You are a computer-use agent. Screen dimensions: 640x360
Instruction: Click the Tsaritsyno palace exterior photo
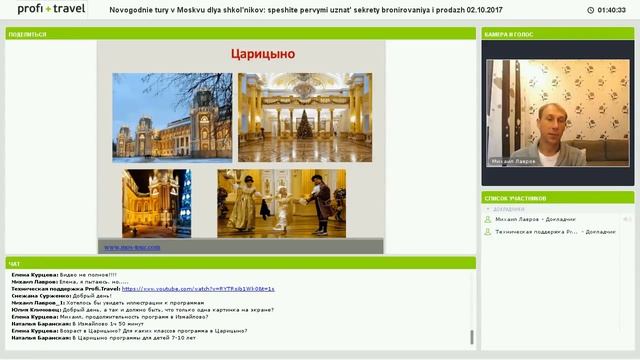point(172,118)
